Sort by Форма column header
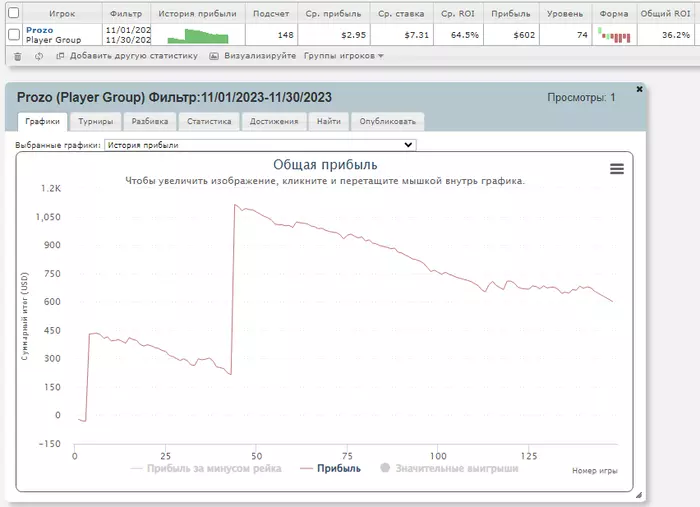 (614, 13)
